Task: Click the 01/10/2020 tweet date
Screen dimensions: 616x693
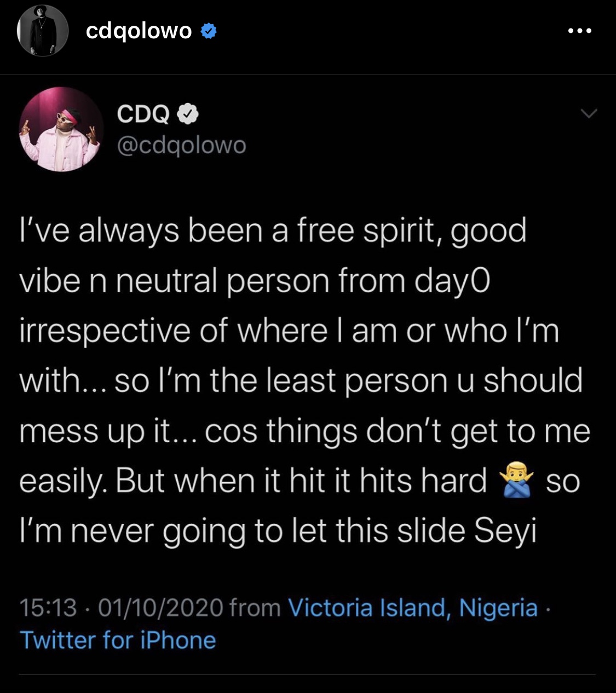Action: tap(160, 608)
